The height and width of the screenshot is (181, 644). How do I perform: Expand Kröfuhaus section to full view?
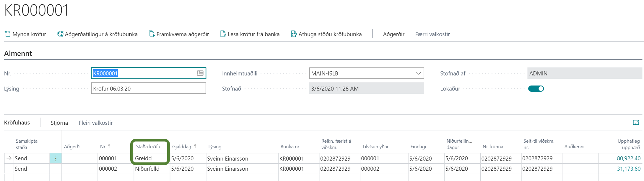tap(636, 123)
